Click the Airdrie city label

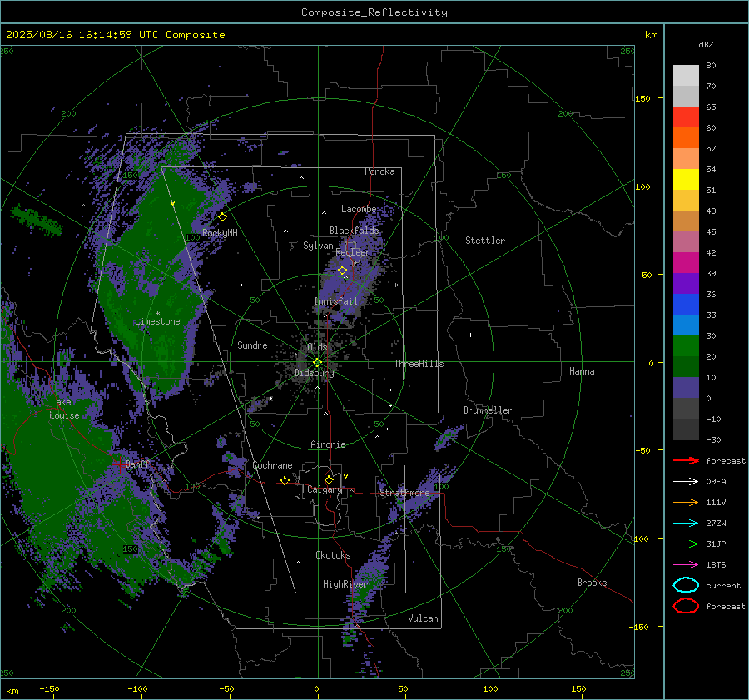(x=328, y=444)
